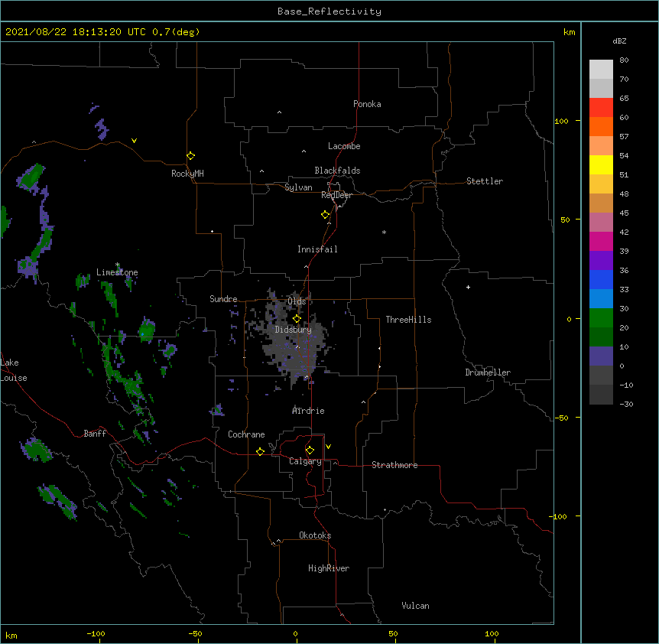Click the Drumheller town label
The width and height of the screenshot is (659, 644).
pos(488,372)
